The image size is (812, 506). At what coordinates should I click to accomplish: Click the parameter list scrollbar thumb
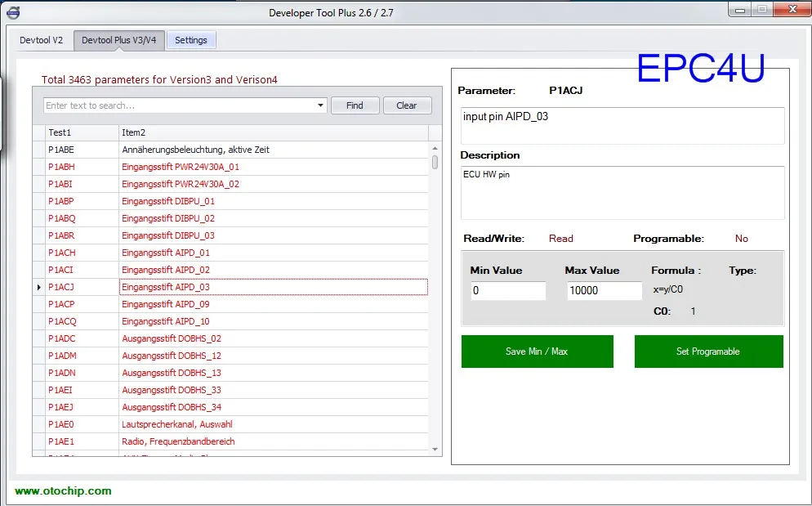pyautogui.click(x=435, y=163)
